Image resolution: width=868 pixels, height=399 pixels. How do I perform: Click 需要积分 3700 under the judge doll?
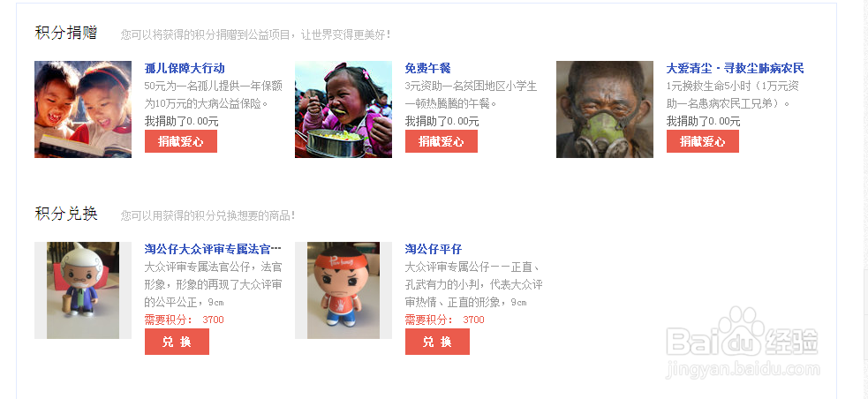click(x=185, y=320)
